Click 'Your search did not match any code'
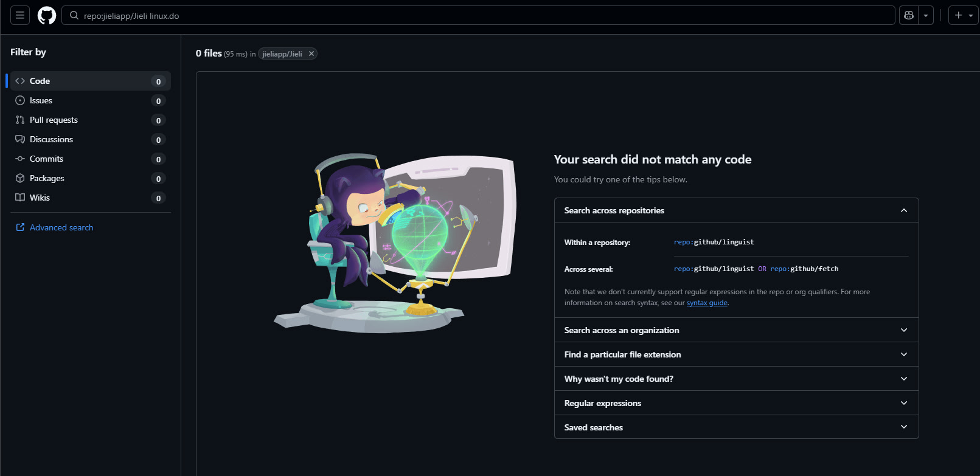Screen dimensions: 980x476 [653, 159]
